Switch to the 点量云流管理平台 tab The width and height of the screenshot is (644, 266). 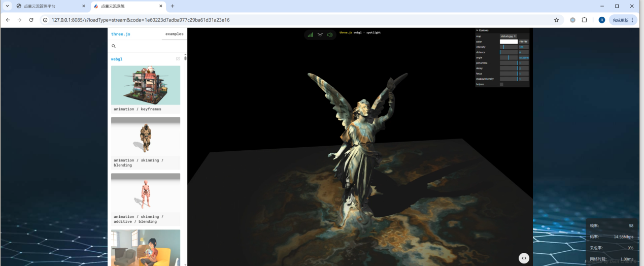48,6
